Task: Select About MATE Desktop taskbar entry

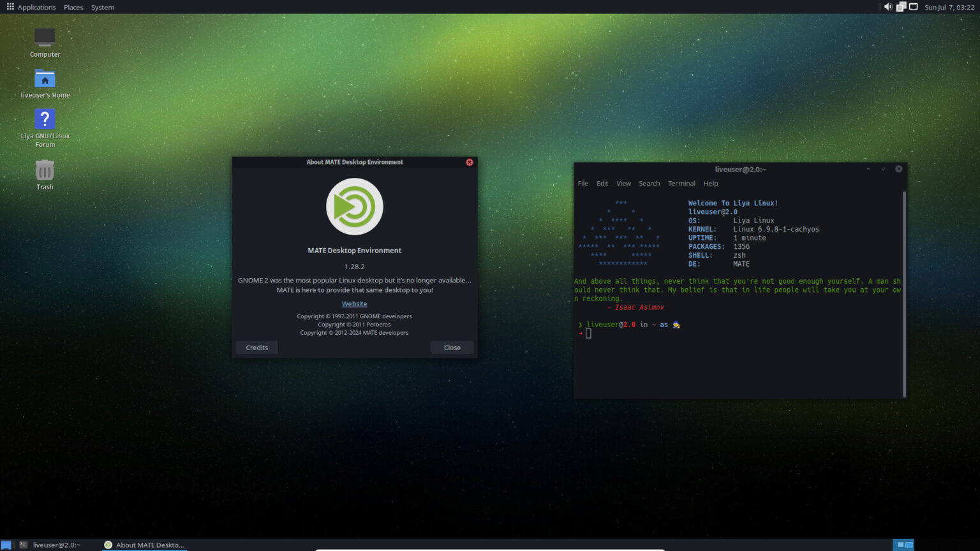Action: 144,545
